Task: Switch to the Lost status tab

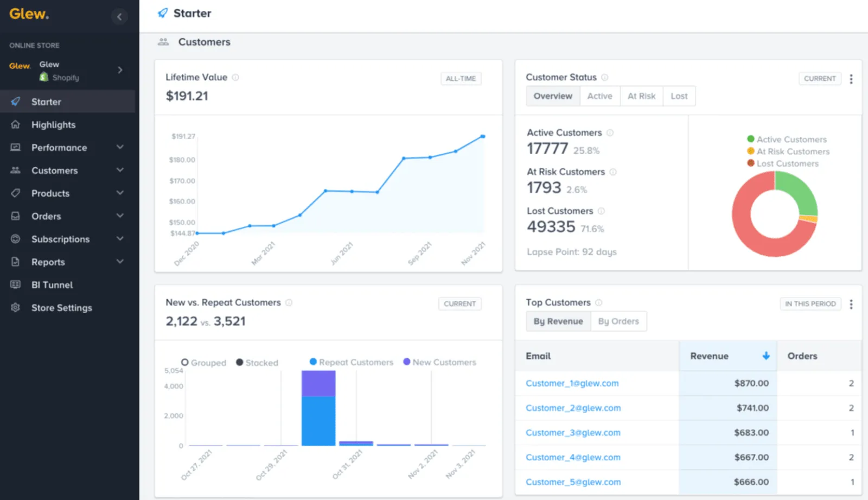Action: (x=679, y=96)
